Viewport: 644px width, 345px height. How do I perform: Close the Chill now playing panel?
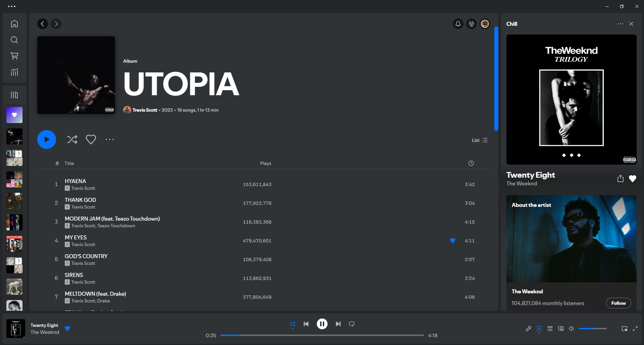[631, 24]
